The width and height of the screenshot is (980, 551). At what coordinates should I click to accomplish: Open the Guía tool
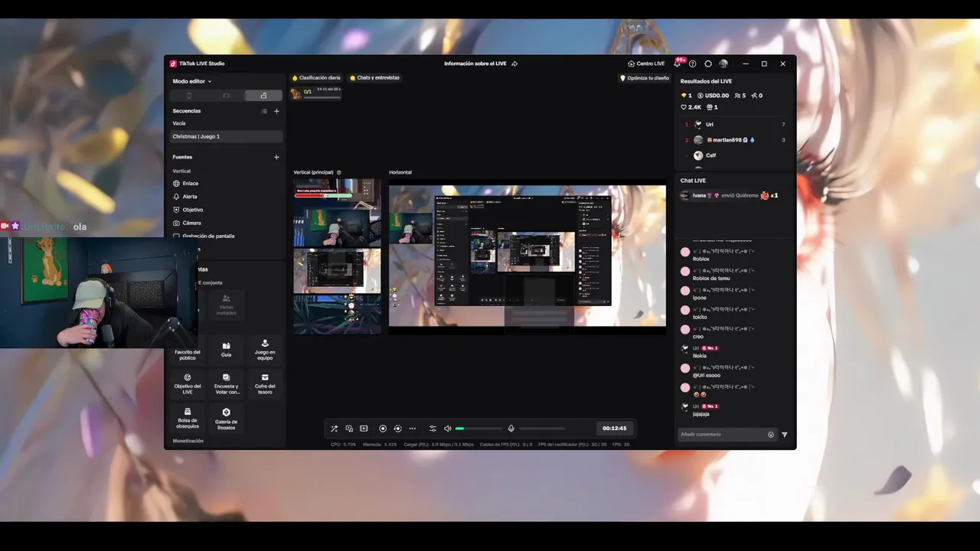point(226,349)
